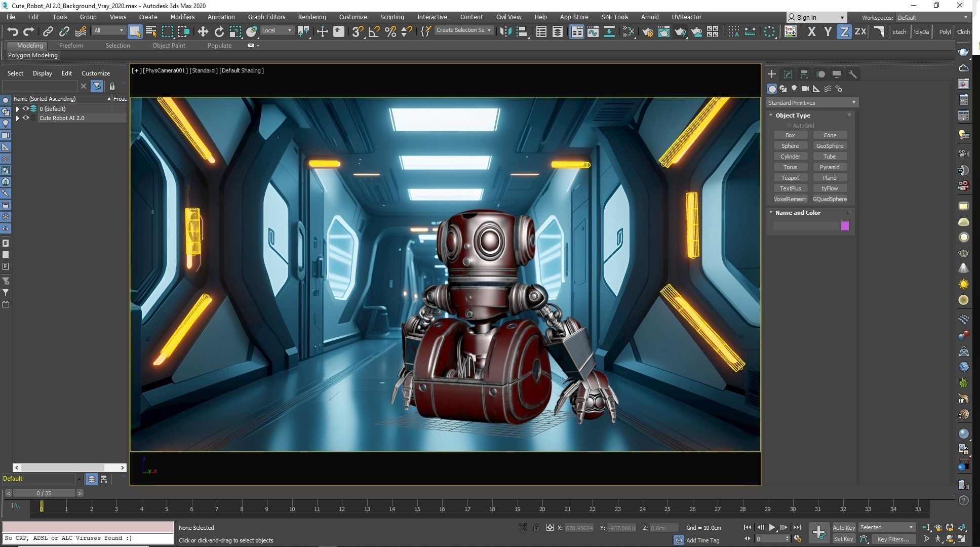Open Key Filters dialog
This screenshot has width=980, height=547.
(x=893, y=539)
